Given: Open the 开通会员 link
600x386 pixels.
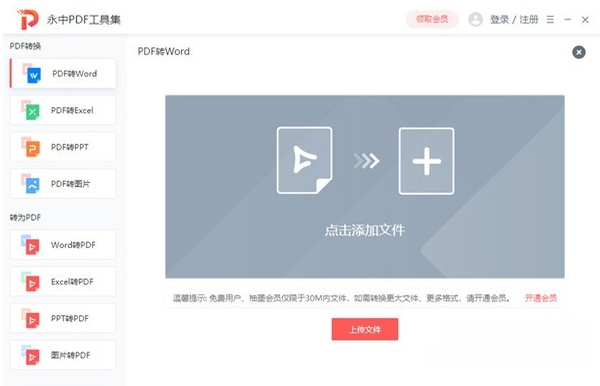Looking at the screenshot, I should click(541, 298).
